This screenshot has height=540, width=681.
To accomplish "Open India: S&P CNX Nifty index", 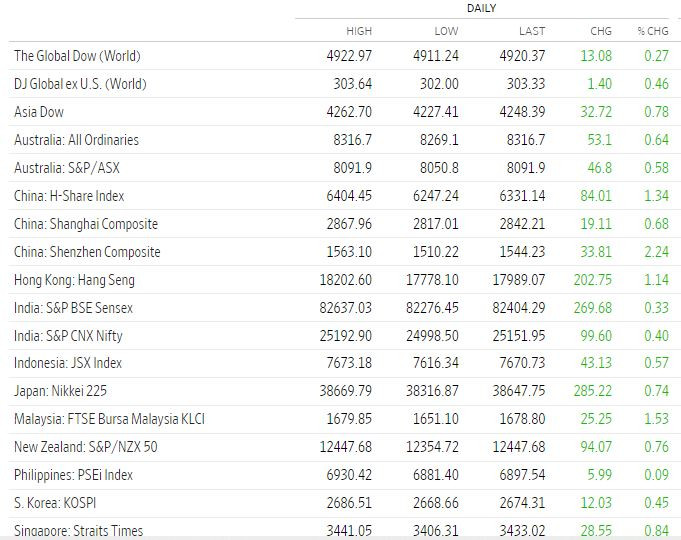I will (68, 336).
